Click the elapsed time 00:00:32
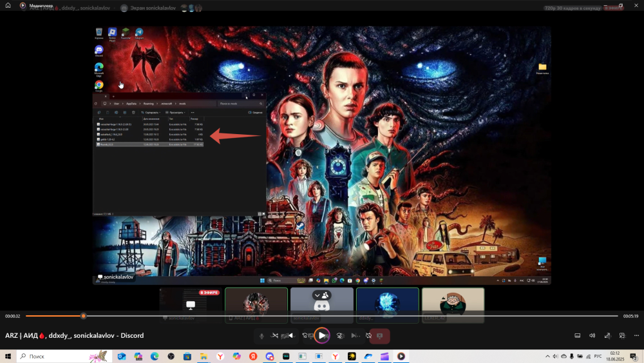 [x=13, y=316]
